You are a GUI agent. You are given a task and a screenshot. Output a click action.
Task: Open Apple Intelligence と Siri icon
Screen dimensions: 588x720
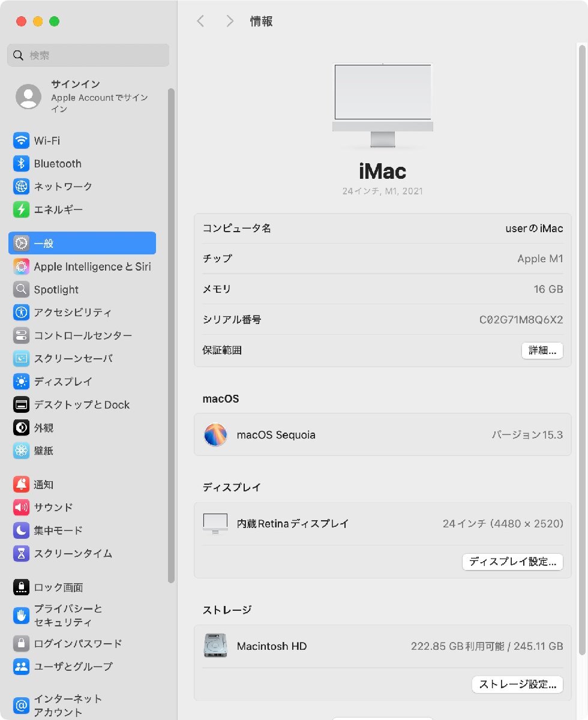21,266
